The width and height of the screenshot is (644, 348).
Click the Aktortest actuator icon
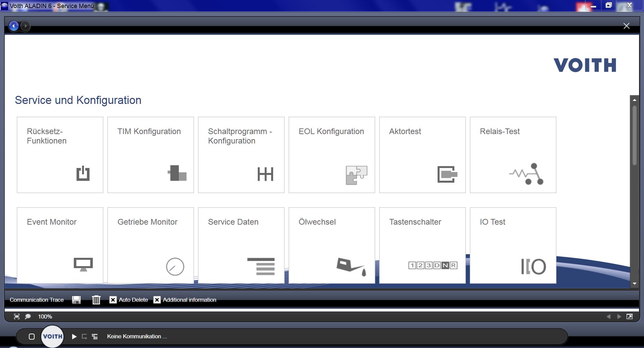click(447, 174)
